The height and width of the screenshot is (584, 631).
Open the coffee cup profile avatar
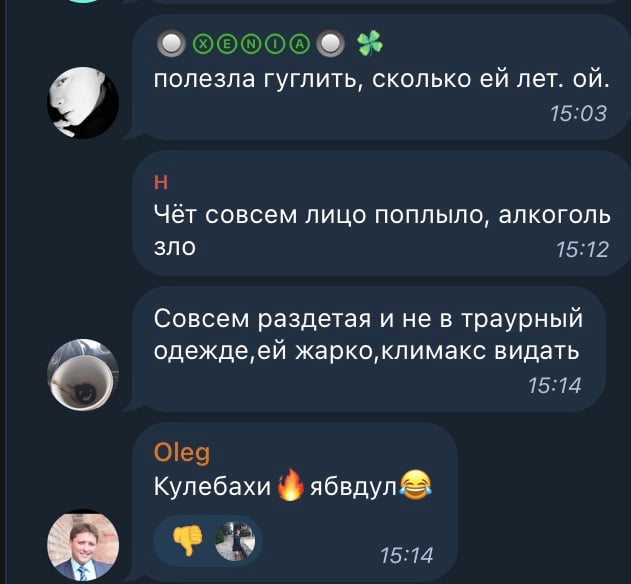coord(83,375)
